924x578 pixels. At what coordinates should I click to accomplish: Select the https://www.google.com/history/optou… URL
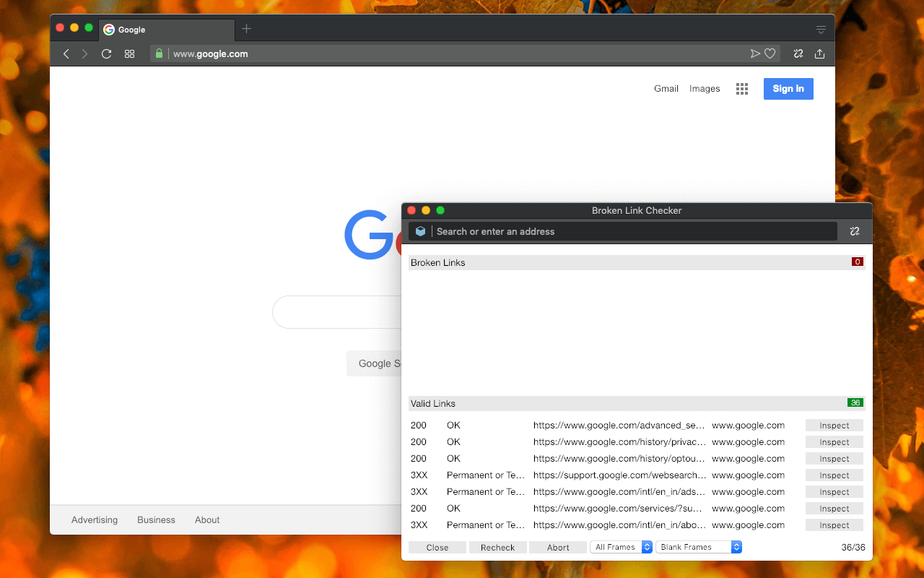coord(619,459)
